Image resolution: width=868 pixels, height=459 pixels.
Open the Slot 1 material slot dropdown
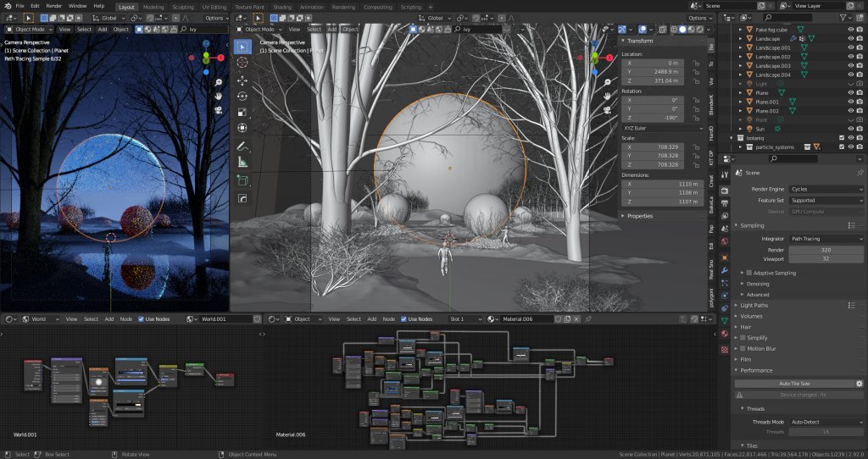click(x=465, y=319)
